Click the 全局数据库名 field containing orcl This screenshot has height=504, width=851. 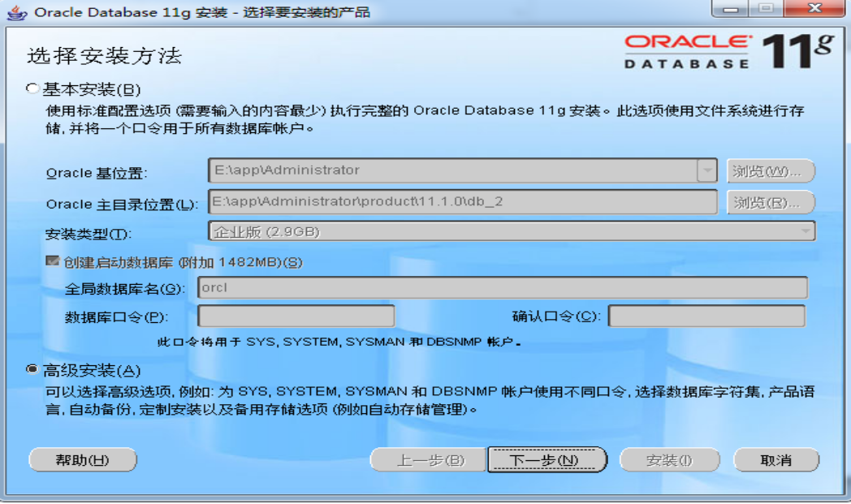tap(503, 287)
